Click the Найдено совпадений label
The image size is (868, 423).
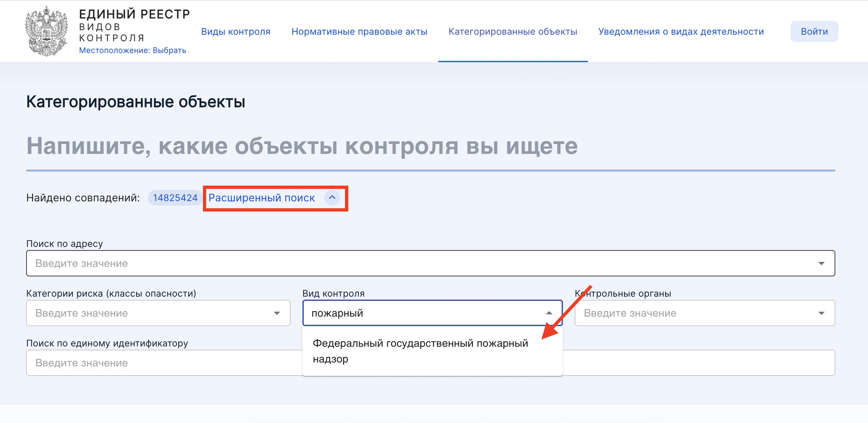[83, 198]
